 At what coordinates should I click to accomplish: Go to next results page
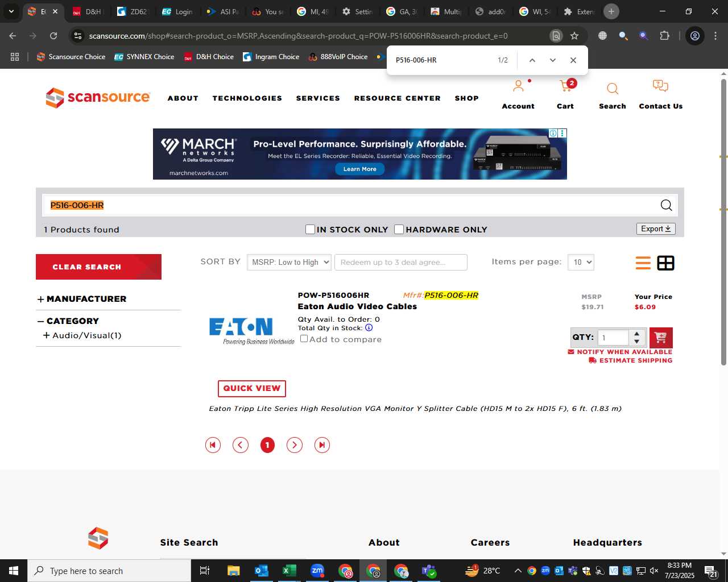pos(294,445)
